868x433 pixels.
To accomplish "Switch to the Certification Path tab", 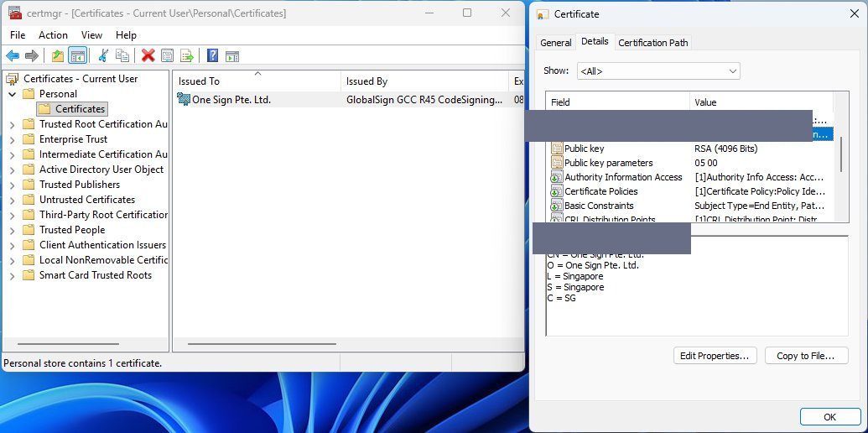I will pyautogui.click(x=653, y=43).
